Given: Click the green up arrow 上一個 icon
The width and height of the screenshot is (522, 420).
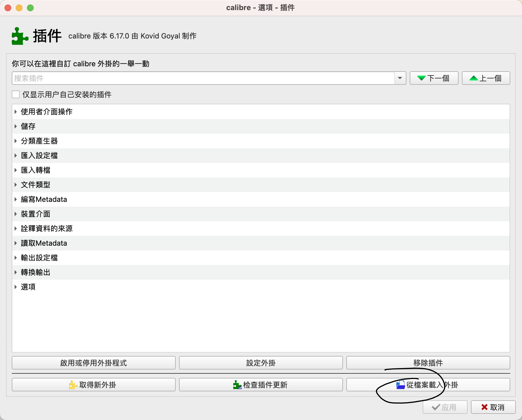Looking at the screenshot, I should [x=473, y=78].
